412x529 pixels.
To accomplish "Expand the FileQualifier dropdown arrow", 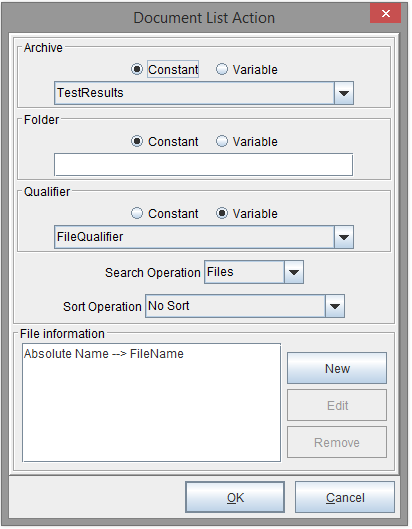I will tap(344, 237).
